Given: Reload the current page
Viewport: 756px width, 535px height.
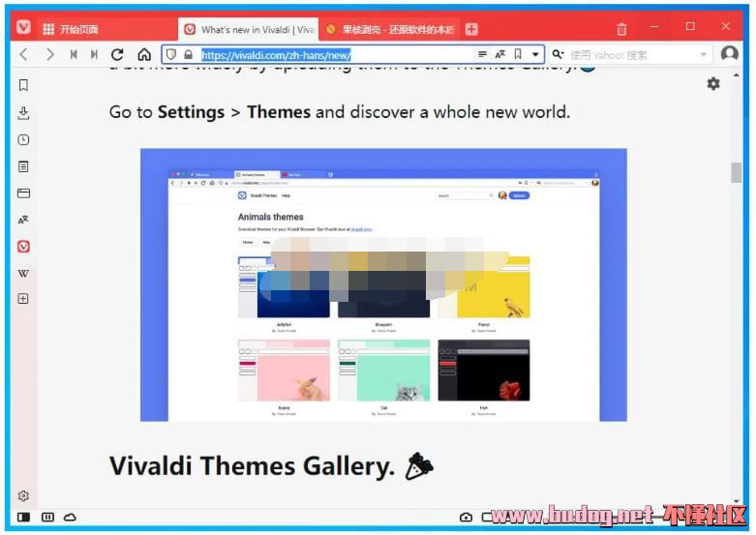Looking at the screenshot, I should point(117,55).
